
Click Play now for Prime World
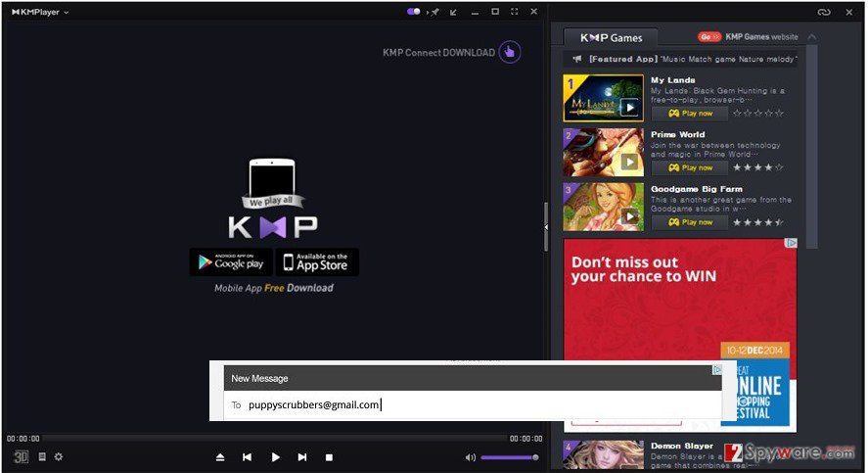(x=690, y=167)
